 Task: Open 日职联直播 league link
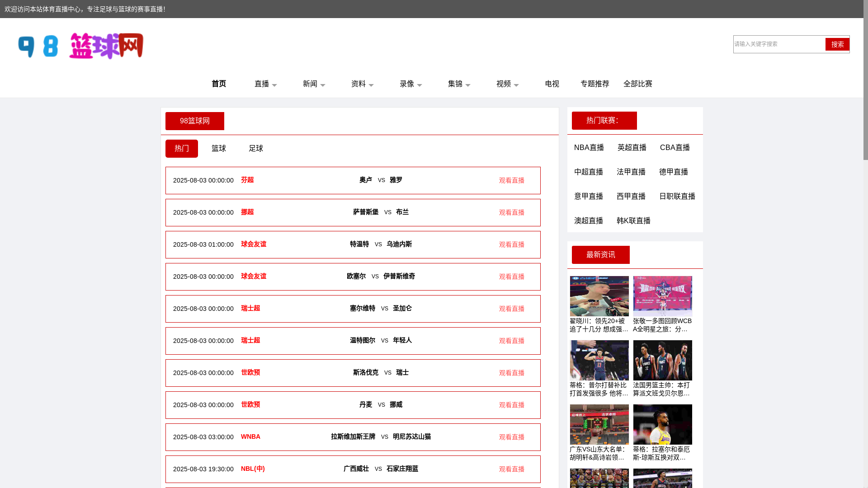[x=677, y=197]
